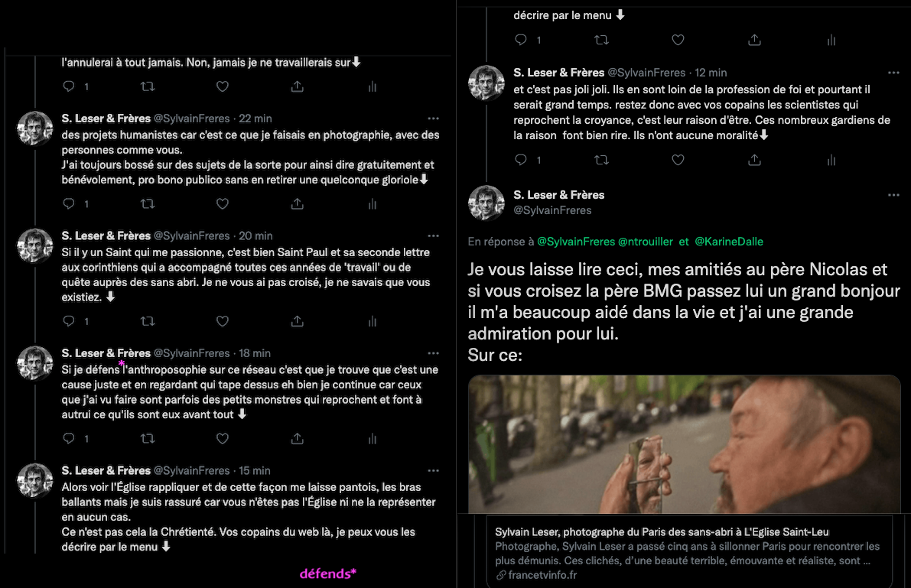Open the @ntrouiller mention link

(x=646, y=242)
